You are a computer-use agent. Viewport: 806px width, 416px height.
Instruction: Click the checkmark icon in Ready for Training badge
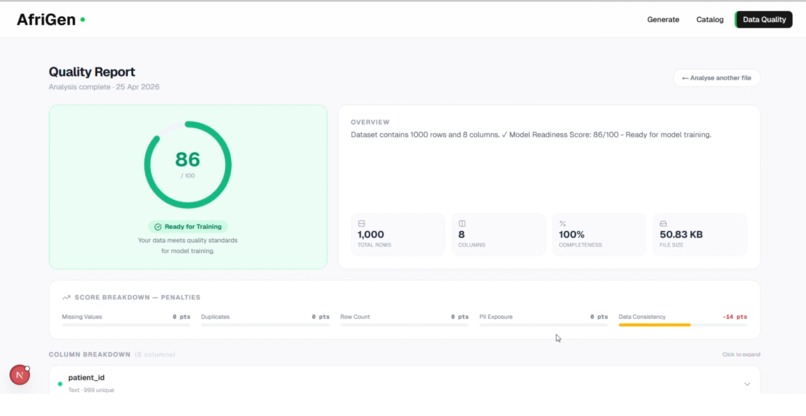pos(158,227)
